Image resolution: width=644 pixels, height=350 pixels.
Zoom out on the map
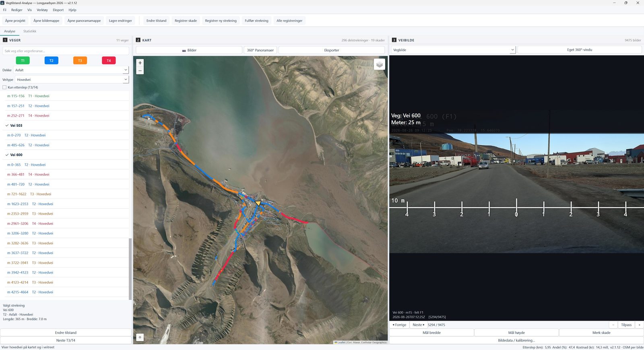pyautogui.click(x=140, y=71)
